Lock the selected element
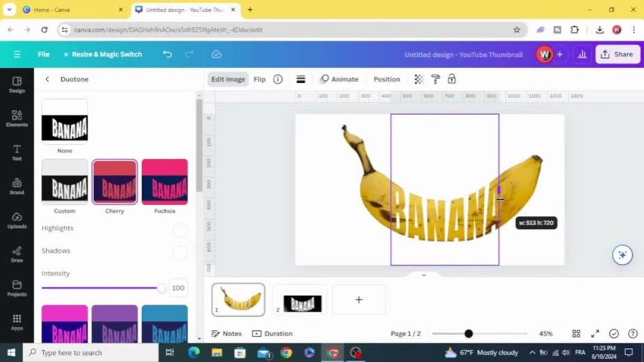Viewport: 644px width, 362px height. 451,79
